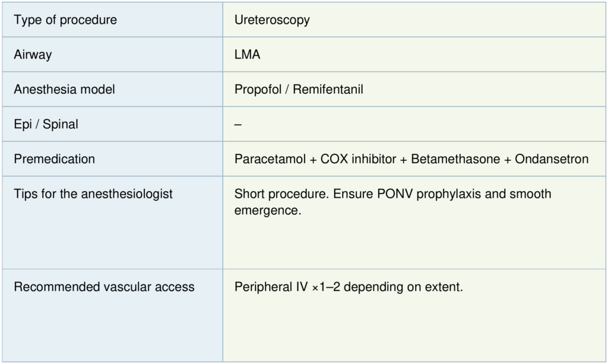
Task: Click the word "emergence" in the tips
Action: tap(267, 210)
